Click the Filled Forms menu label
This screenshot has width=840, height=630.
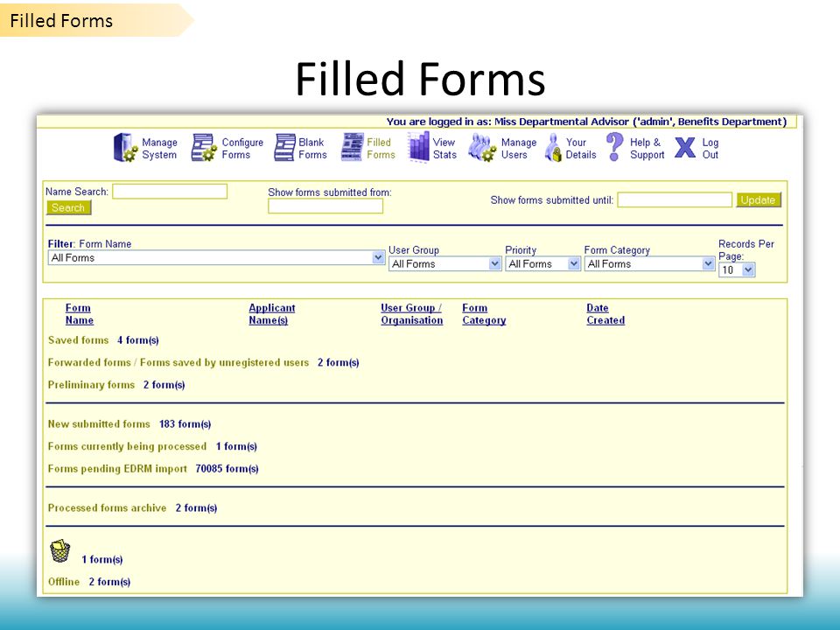tap(381, 149)
